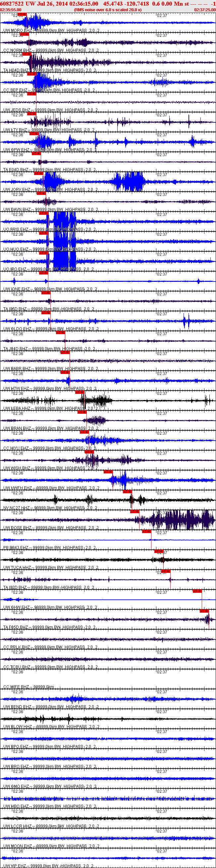216x868 pixels.
Task: Select the CC HIYU EHZ station label
Action: point(50,448)
